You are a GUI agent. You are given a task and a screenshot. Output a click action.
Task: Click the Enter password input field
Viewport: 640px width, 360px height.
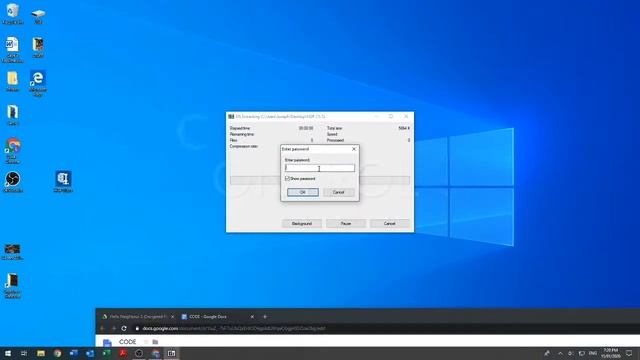(320, 168)
